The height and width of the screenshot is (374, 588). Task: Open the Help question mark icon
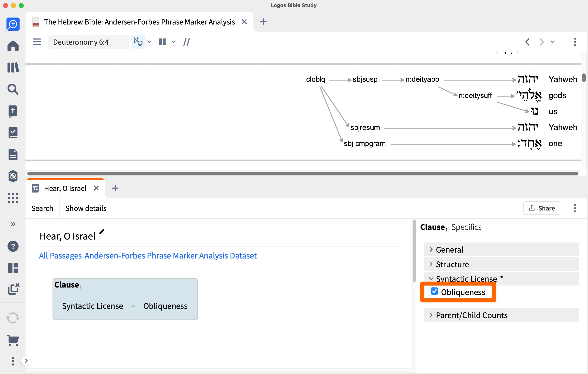[13, 246]
